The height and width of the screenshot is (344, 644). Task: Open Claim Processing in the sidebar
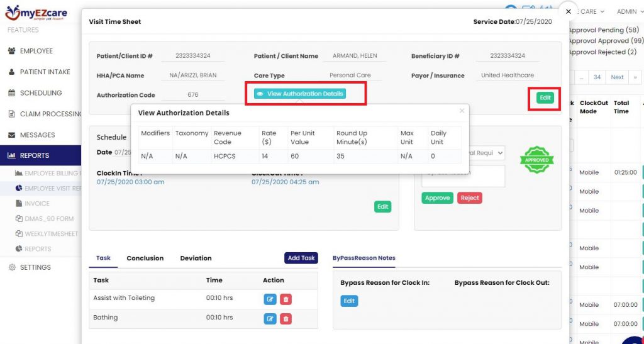(x=45, y=114)
